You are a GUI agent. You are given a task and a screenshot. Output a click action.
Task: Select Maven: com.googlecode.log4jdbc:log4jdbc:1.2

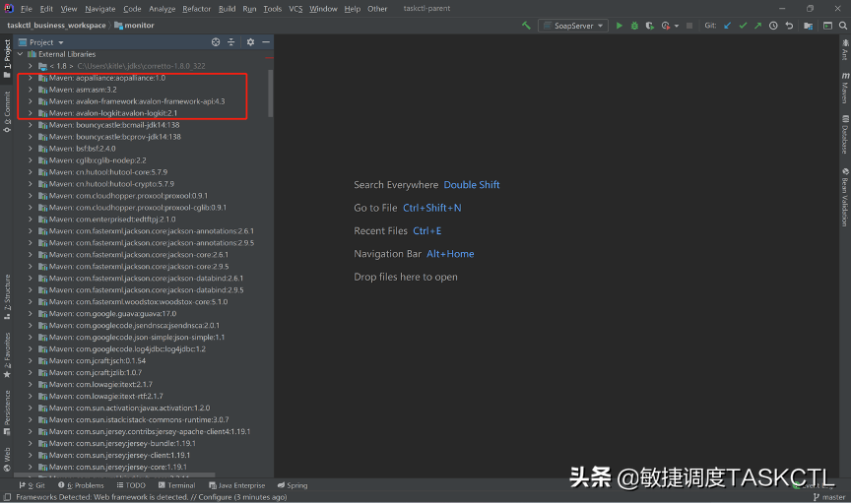pos(127,348)
